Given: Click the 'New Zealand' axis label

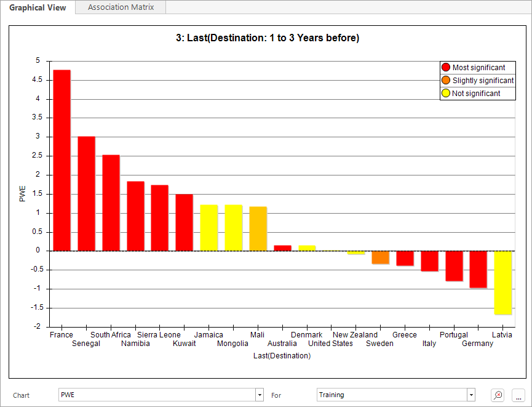Looking at the screenshot, I should tap(355, 334).
